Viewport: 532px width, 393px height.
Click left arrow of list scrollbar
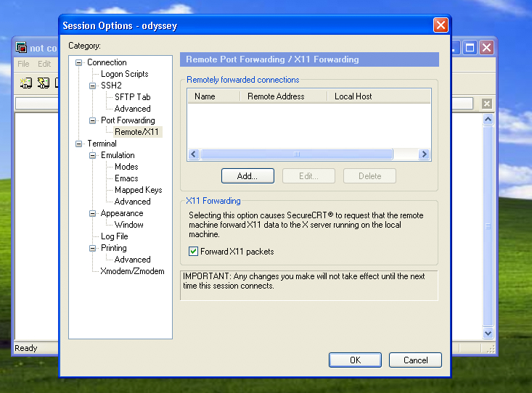click(x=194, y=154)
